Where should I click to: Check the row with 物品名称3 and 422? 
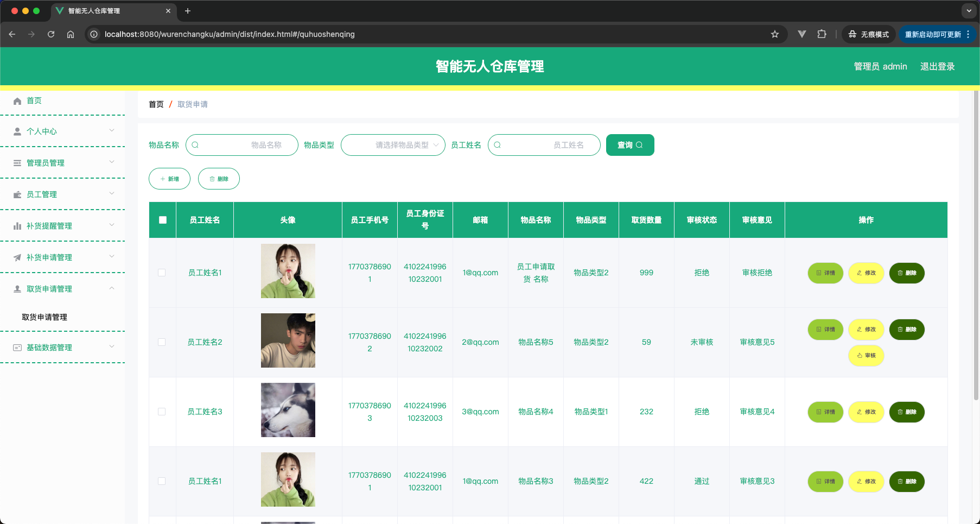tap(162, 481)
